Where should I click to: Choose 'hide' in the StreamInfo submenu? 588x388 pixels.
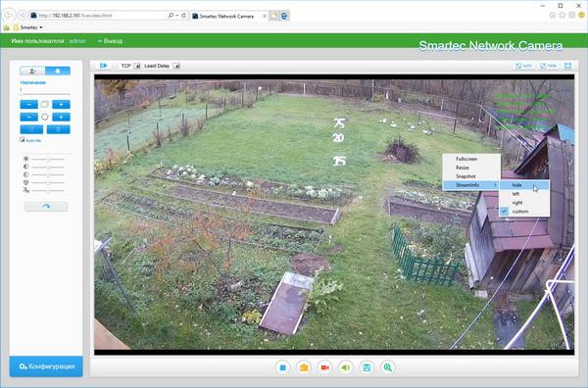(x=524, y=185)
